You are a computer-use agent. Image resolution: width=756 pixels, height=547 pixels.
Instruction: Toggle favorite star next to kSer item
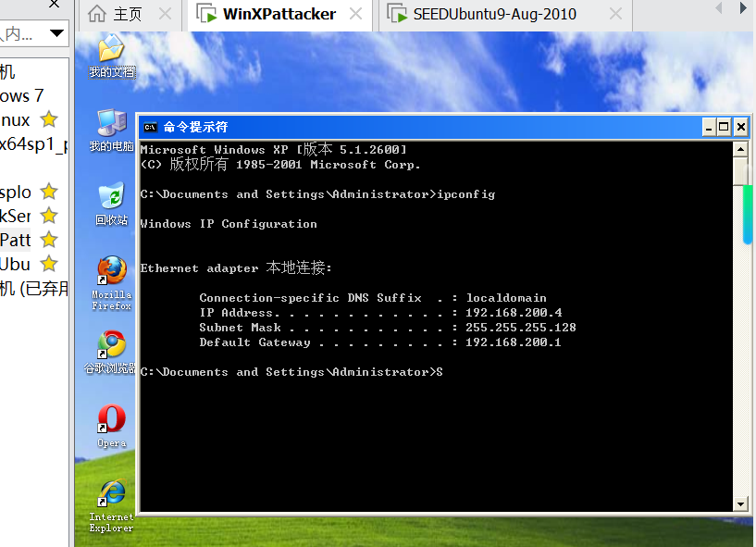(49, 216)
